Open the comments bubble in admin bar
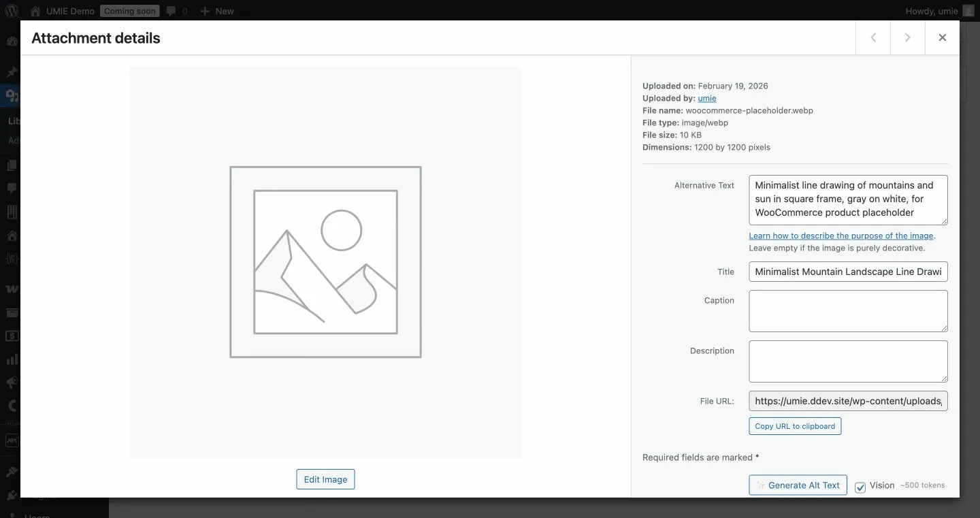This screenshot has width=980, height=518. click(171, 11)
